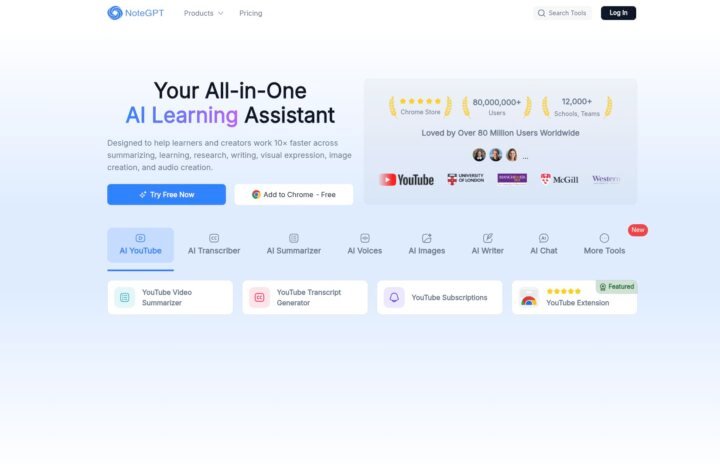Click the NoteGPT swirl logo
Viewport: 720px width, 471px height.
pos(115,13)
